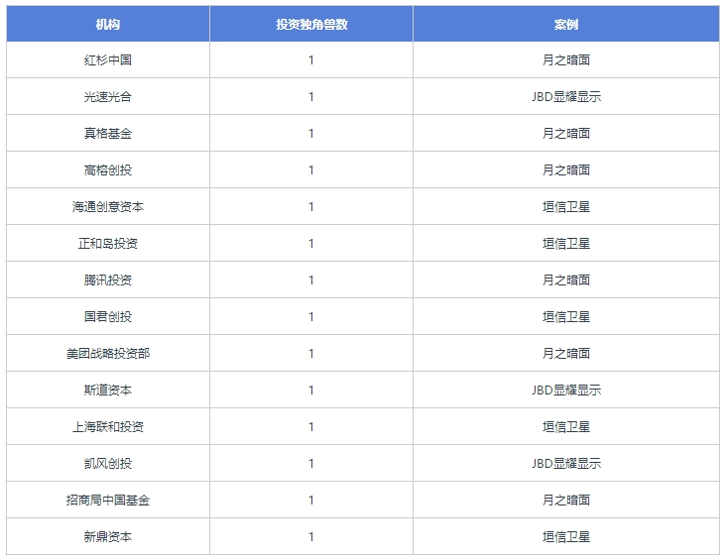Click the count 1 in 美团战略投资部 row
728x560 pixels.
pos(311,353)
